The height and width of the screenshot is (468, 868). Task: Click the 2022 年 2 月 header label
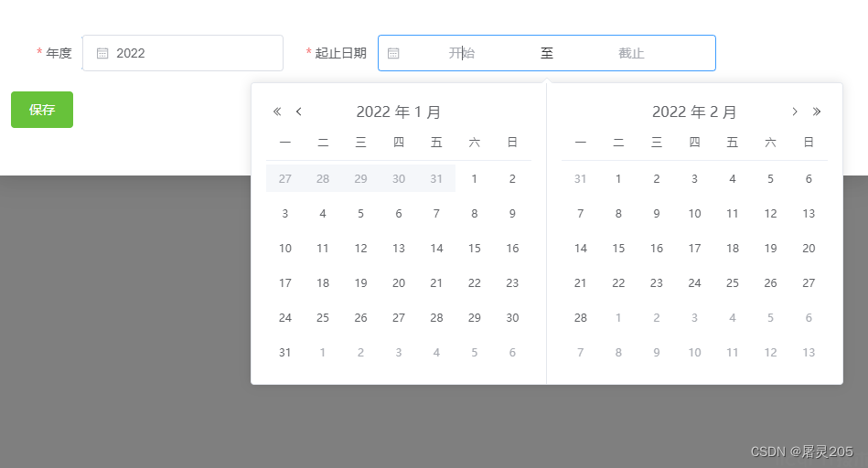694,112
